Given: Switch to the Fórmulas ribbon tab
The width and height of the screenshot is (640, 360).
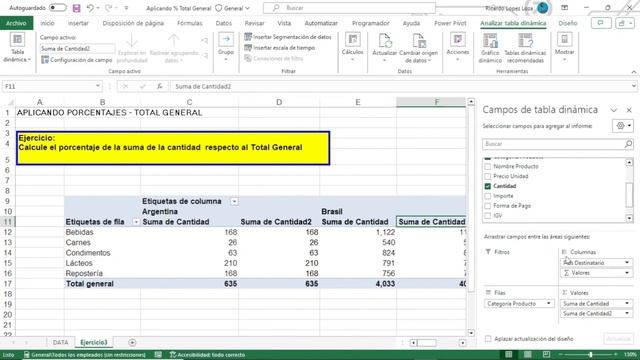Looking at the screenshot, I should [189, 23].
